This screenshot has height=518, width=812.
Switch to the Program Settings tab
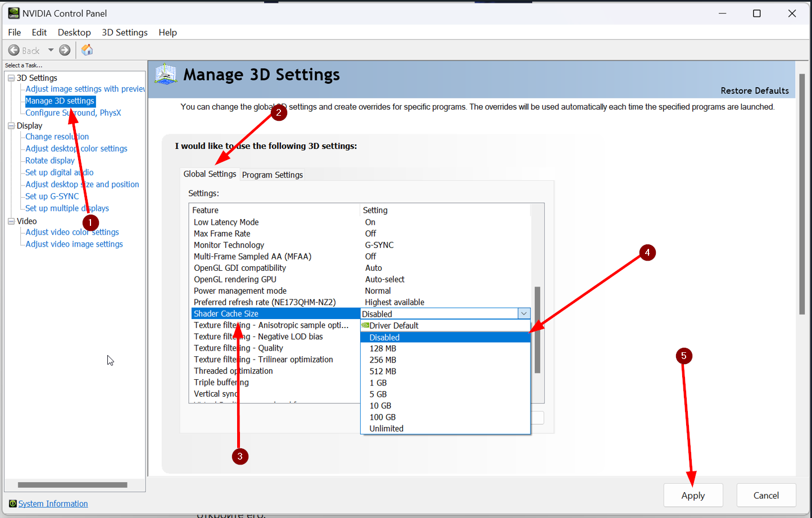tap(273, 175)
